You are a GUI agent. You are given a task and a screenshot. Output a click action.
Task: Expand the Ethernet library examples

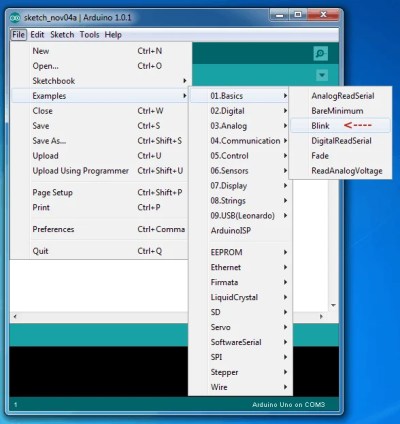(x=241, y=267)
